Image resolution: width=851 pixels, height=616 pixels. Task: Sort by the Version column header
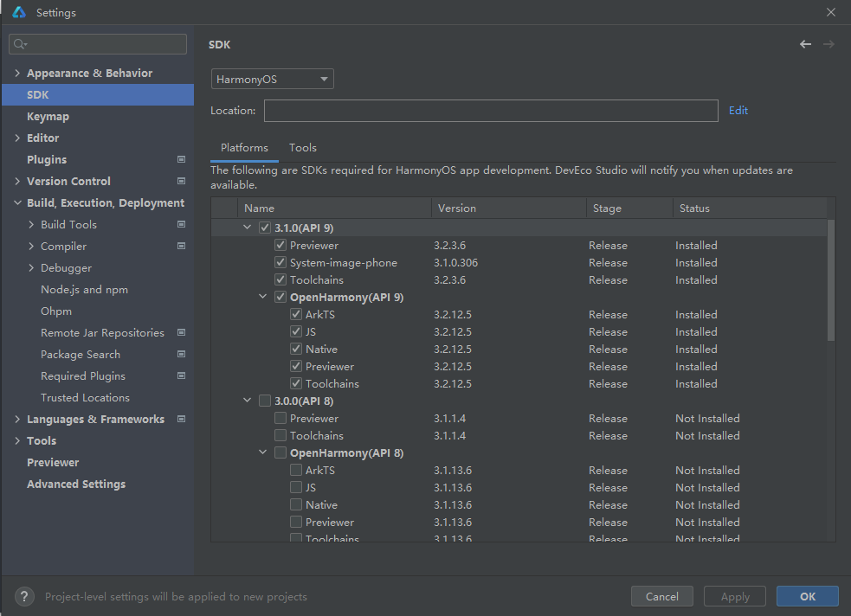(x=509, y=209)
